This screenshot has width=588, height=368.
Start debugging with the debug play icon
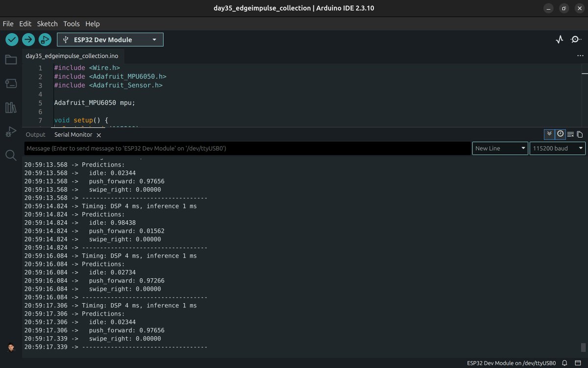click(x=45, y=40)
